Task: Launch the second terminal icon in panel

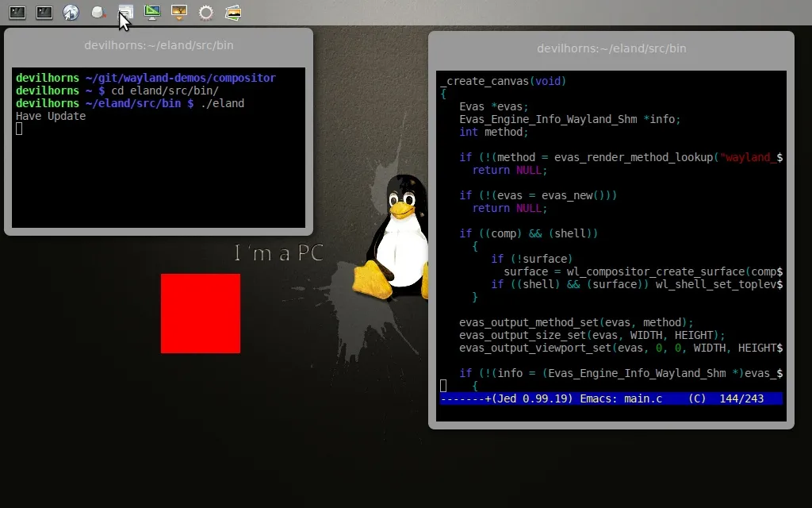Action: (x=44, y=13)
